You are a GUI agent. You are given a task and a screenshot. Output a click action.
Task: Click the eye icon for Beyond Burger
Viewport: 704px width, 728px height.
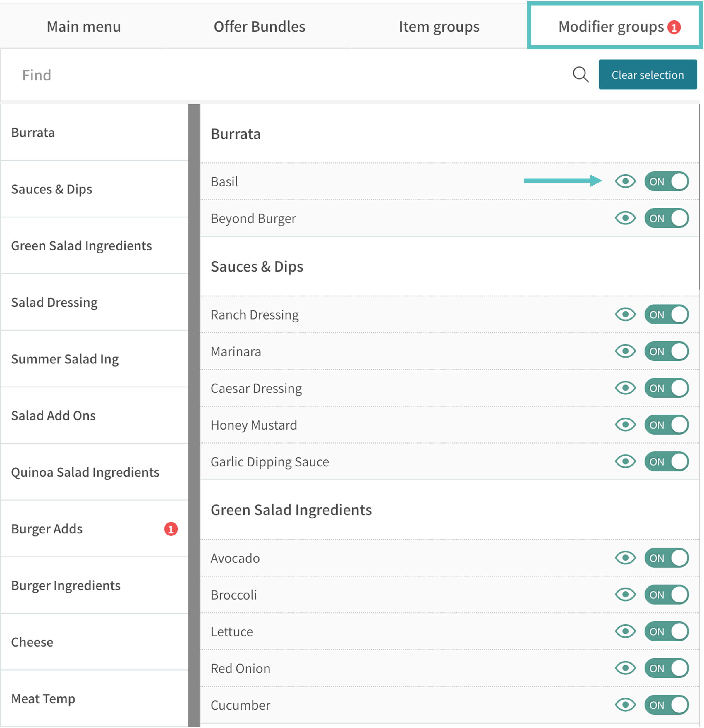click(x=625, y=218)
